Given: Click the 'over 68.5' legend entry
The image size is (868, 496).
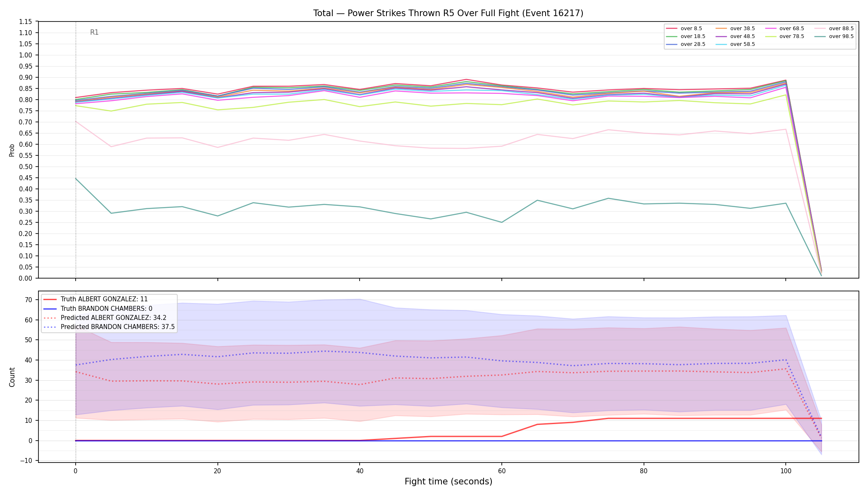Looking at the screenshot, I should tap(785, 29).
